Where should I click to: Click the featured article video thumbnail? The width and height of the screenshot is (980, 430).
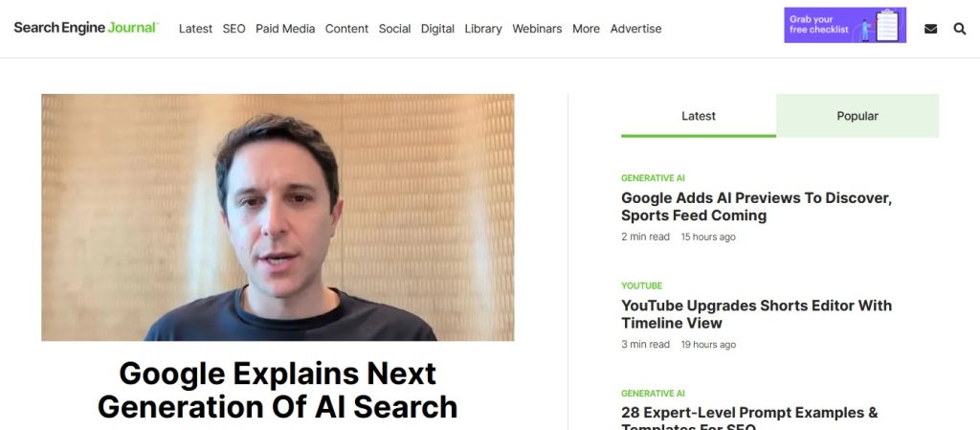click(278, 217)
